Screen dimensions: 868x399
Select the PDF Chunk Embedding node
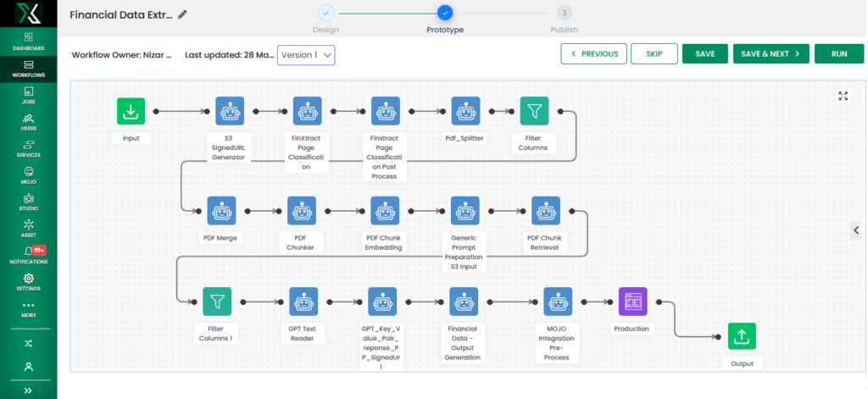pyautogui.click(x=386, y=211)
